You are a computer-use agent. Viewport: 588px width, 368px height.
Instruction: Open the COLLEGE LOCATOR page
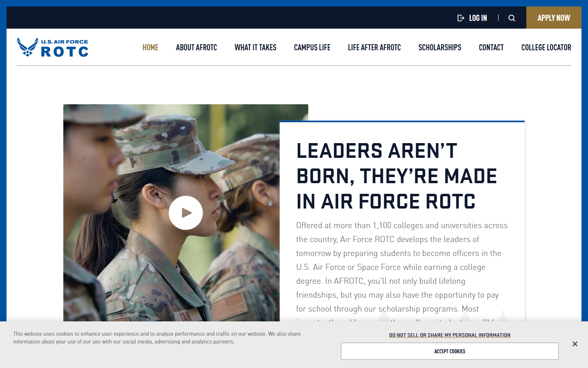(x=546, y=47)
